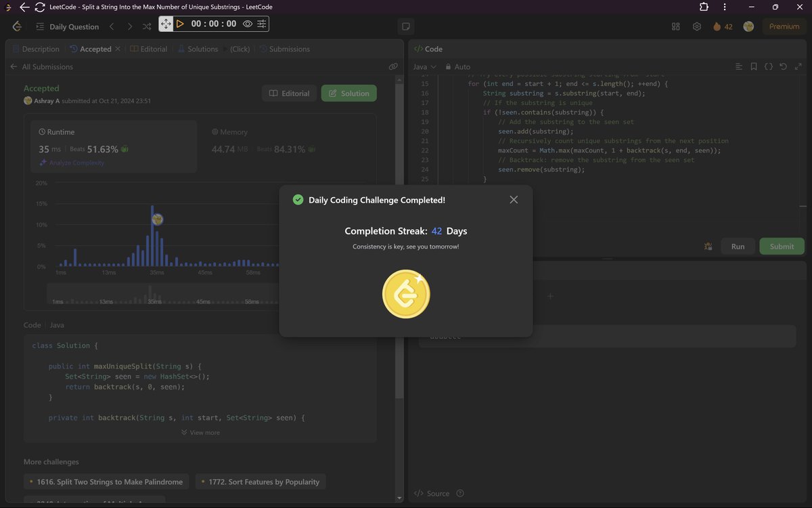The height and width of the screenshot is (508, 812).
Task: Open the Daily Question problem list
Action: tap(67, 26)
